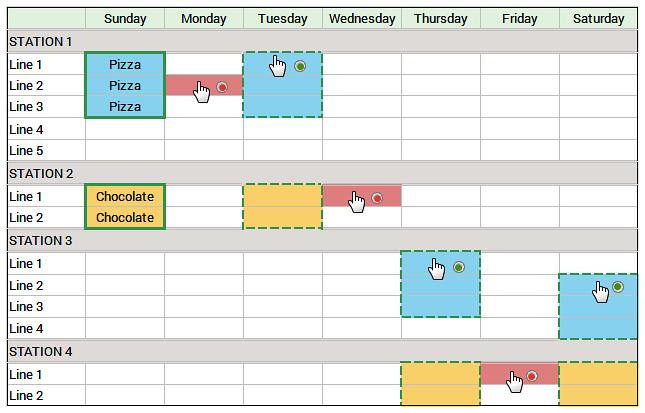Select the Wednesday column header
645x413 pixels.
(362, 19)
